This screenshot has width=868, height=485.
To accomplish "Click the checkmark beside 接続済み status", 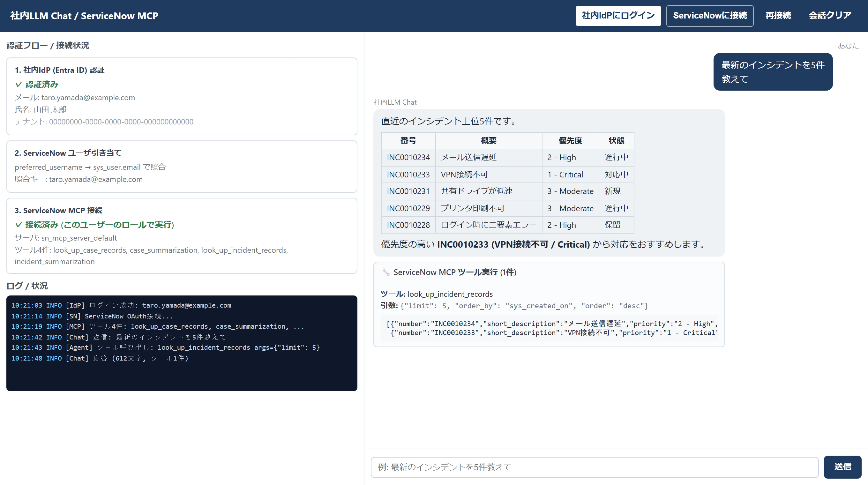I will (x=19, y=225).
